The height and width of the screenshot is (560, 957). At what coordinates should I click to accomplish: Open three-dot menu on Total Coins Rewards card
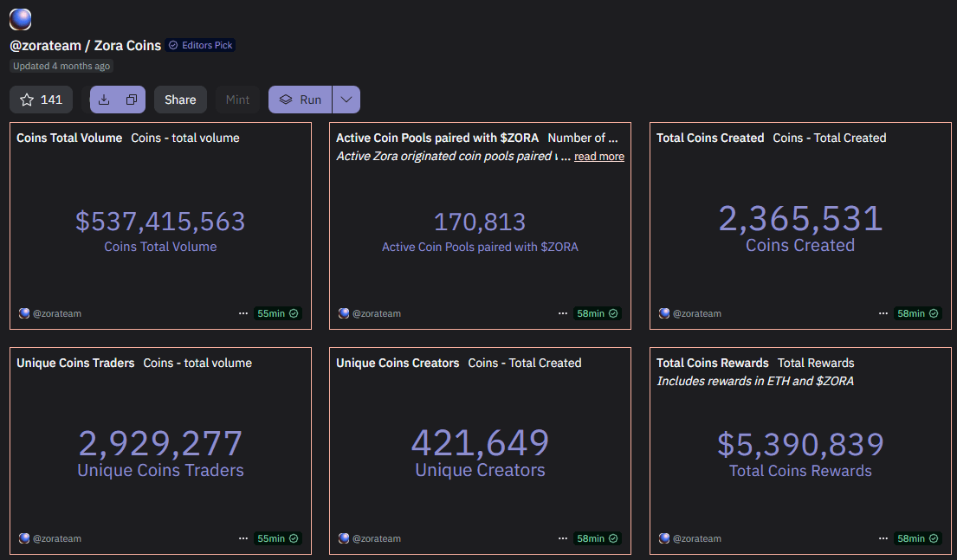click(x=883, y=538)
